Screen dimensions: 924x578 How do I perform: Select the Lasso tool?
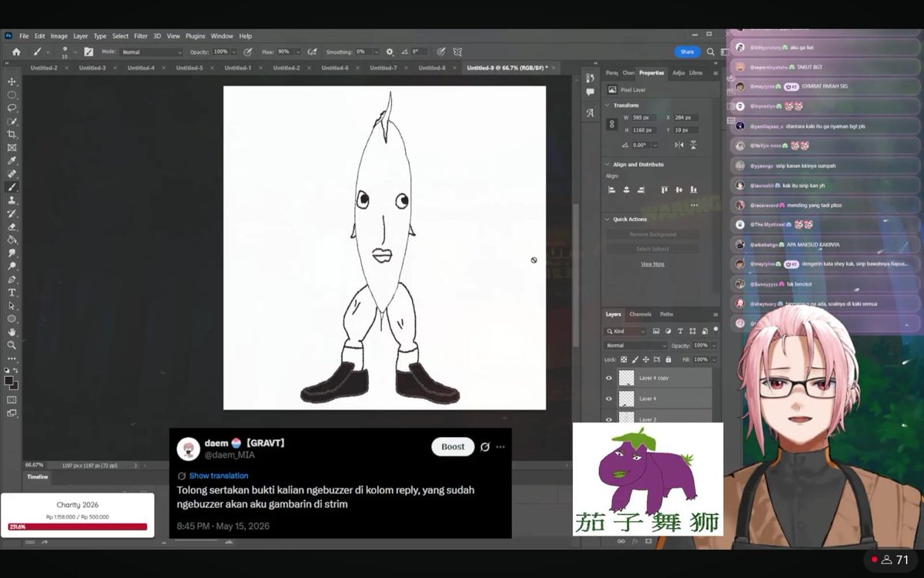click(12, 108)
